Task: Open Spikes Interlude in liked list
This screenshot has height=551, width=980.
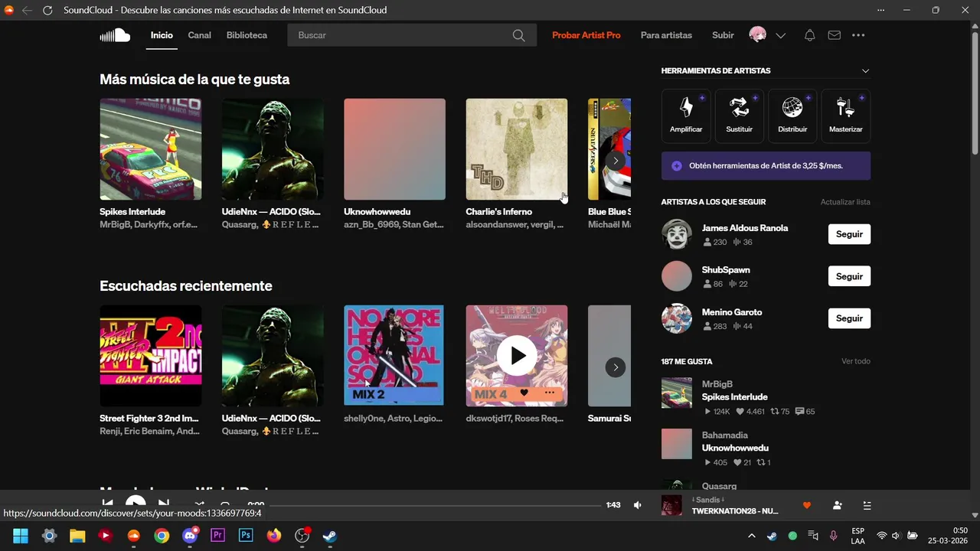Action: pyautogui.click(x=734, y=397)
